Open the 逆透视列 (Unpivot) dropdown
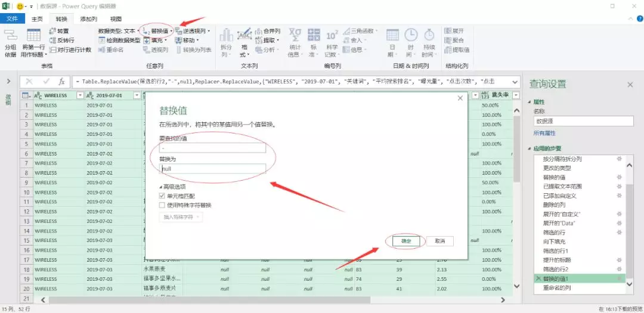644x313 pixels. tap(193, 31)
